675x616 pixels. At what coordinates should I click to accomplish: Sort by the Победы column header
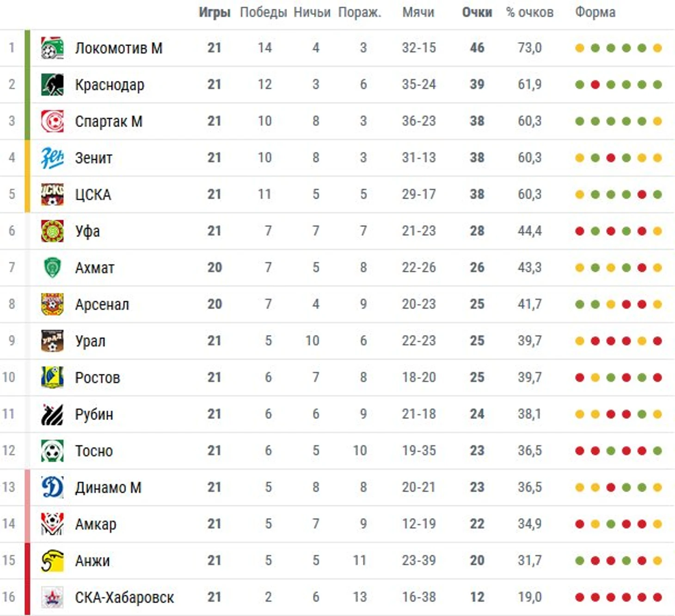264,12
